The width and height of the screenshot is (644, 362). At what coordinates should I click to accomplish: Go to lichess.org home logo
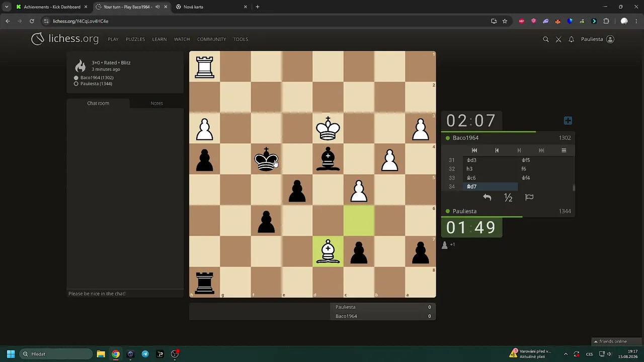(65, 39)
